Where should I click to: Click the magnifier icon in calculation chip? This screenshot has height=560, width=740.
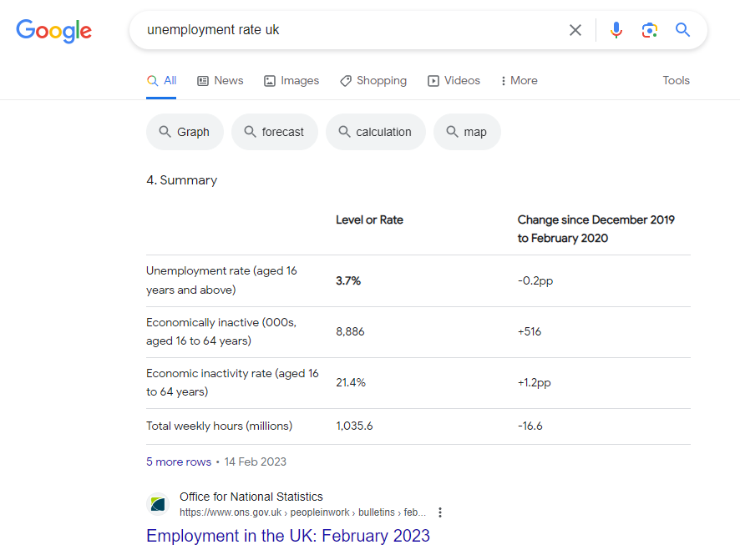(344, 132)
